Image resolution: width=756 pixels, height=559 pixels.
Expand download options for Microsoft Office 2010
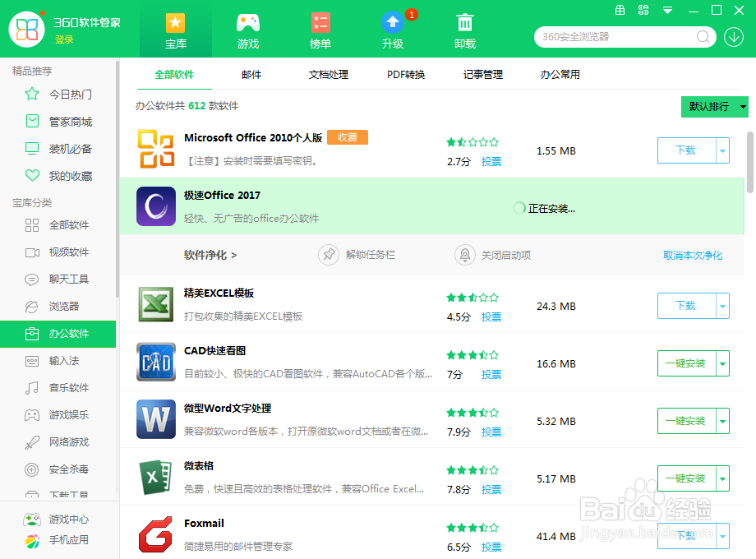[x=723, y=150]
